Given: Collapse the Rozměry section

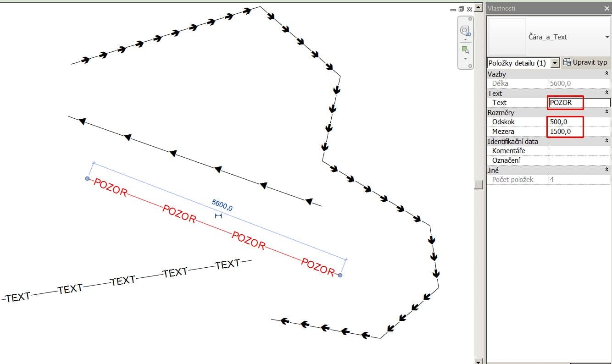Looking at the screenshot, I should tap(606, 112).
